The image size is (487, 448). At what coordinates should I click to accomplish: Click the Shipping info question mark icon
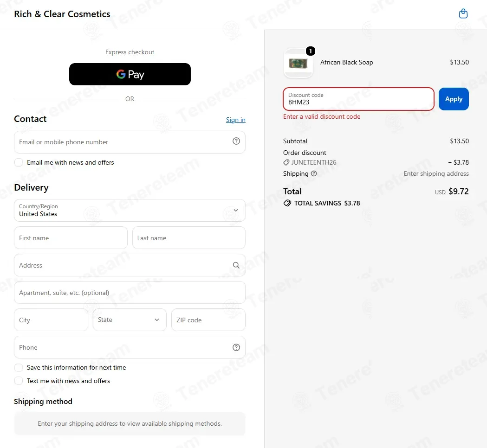click(314, 174)
